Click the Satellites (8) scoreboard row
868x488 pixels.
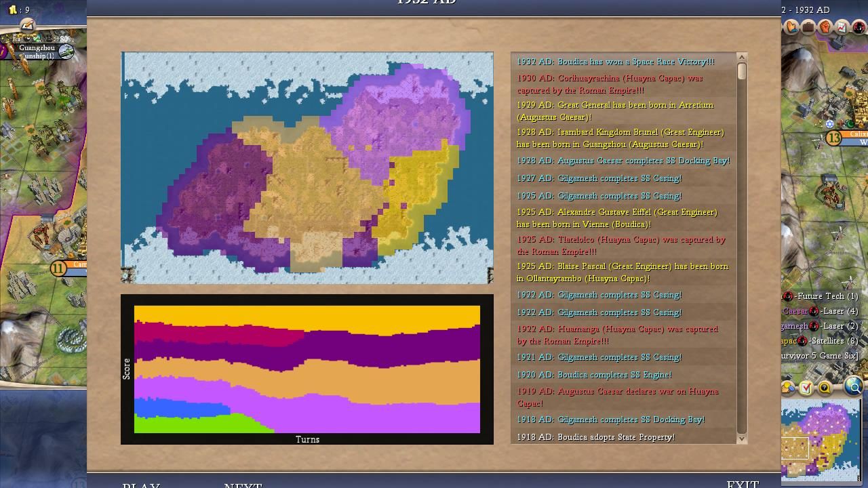tap(821, 341)
